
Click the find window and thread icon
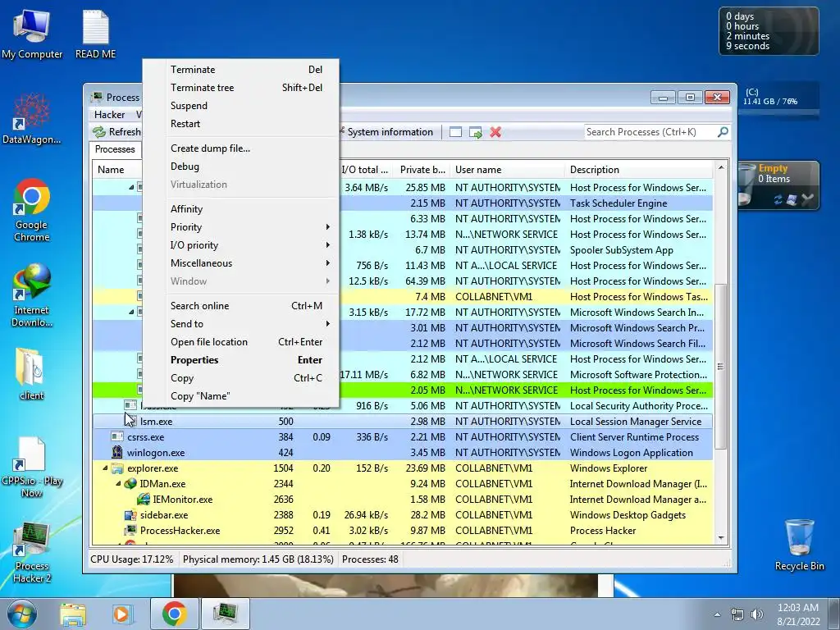point(475,132)
